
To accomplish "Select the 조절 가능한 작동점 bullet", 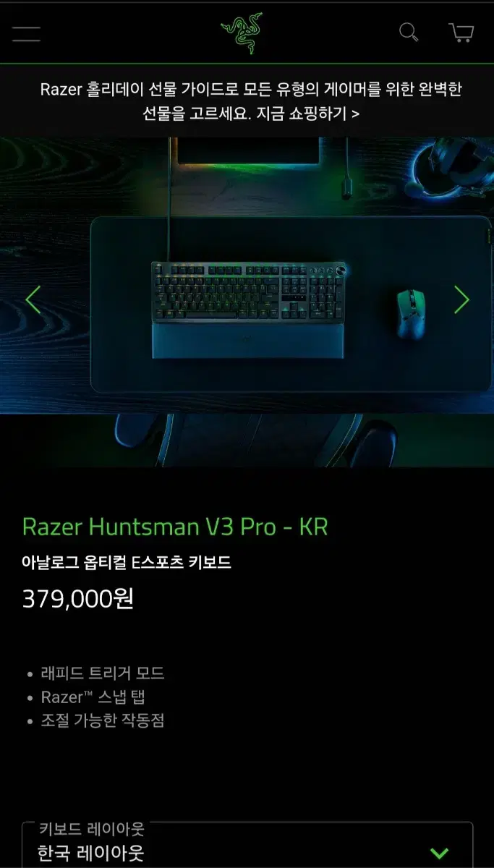I will tap(103, 721).
